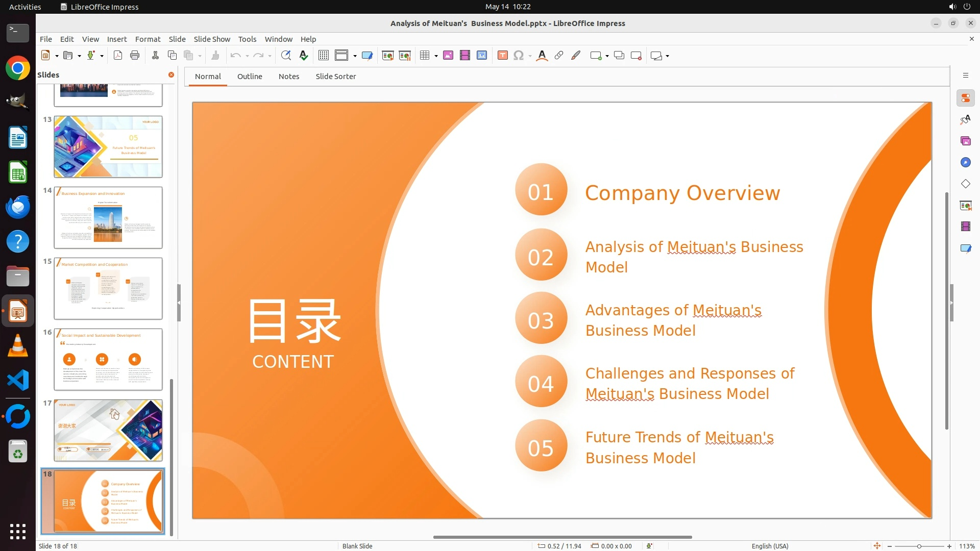Viewport: 980px width, 551px height.
Task: Toggle the Display Grid icon
Action: (324, 56)
